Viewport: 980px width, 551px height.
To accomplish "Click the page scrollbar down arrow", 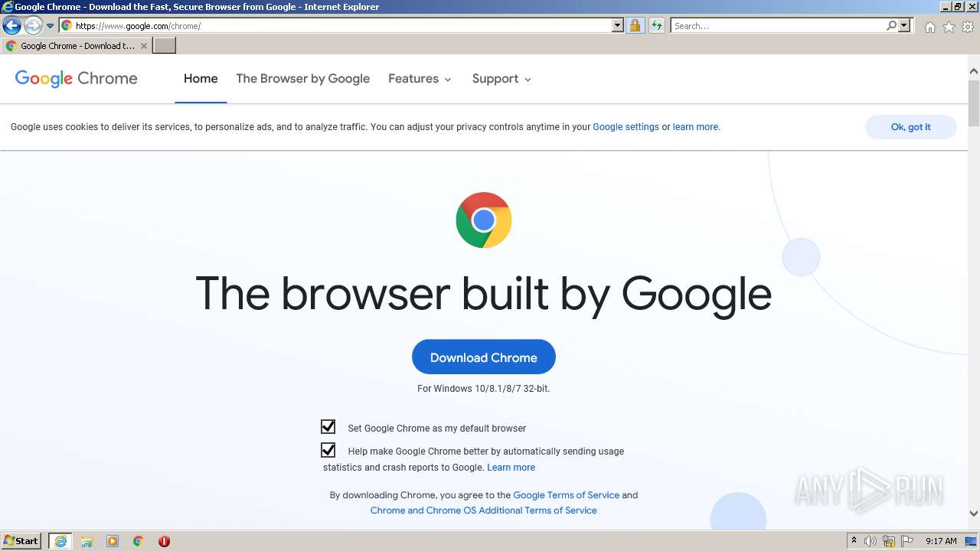I will pyautogui.click(x=974, y=514).
